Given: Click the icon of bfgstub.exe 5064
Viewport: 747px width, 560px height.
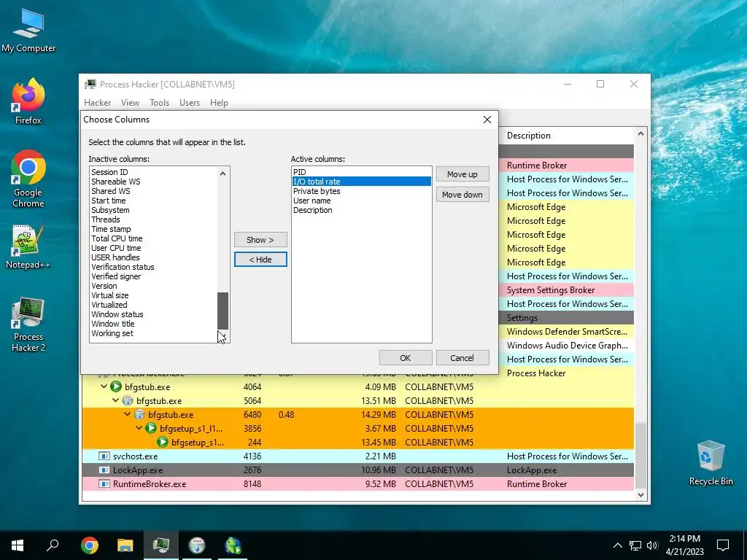Looking at the screenshot, I should click(128, 400).
